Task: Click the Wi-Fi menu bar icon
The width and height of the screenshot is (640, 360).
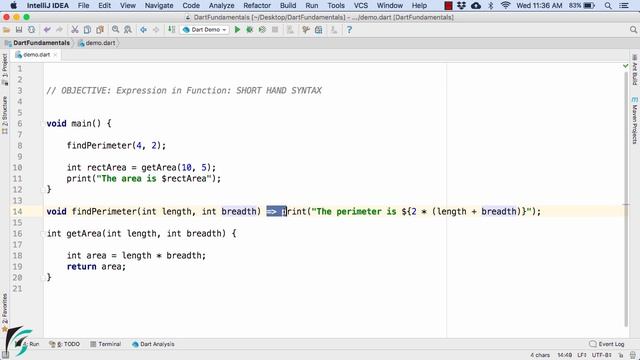Action: pyautogui.click(x=505, y=5)
